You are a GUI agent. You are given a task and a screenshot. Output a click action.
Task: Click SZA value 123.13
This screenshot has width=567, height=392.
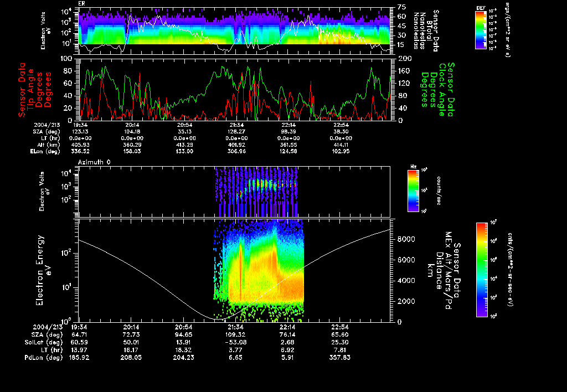(80, 132)
